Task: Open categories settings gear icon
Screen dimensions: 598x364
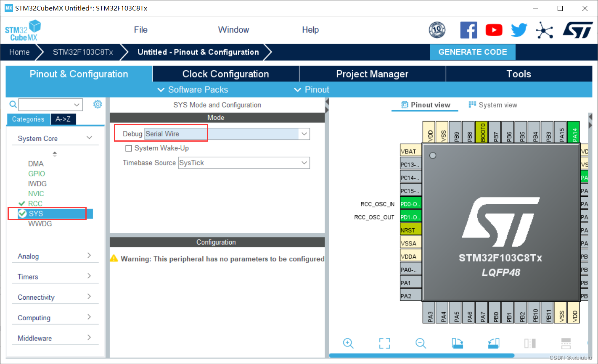Action: point(98,104)
